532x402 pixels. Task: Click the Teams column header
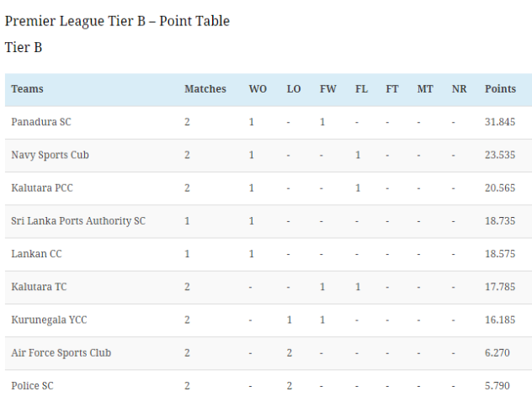click(27, 89)
